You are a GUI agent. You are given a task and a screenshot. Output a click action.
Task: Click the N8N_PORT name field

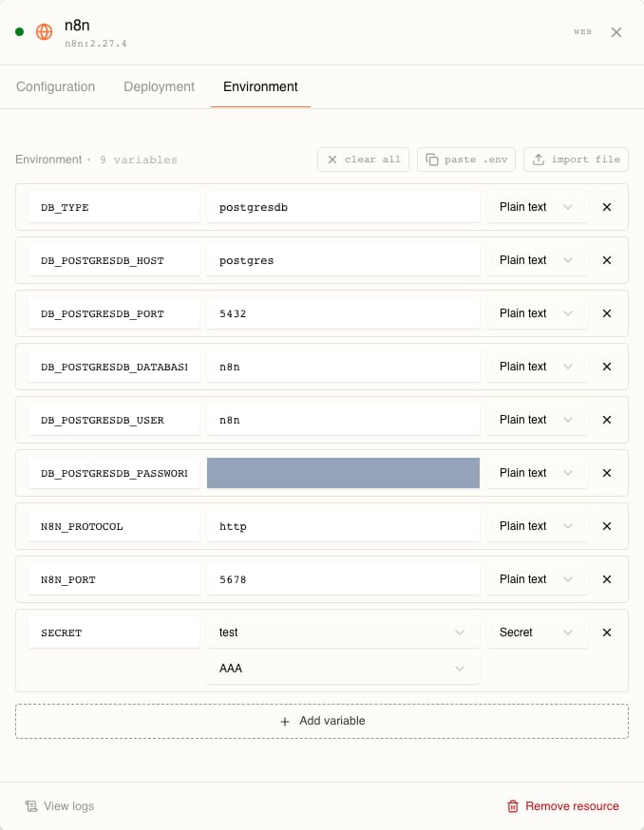[x=114, y=579]
